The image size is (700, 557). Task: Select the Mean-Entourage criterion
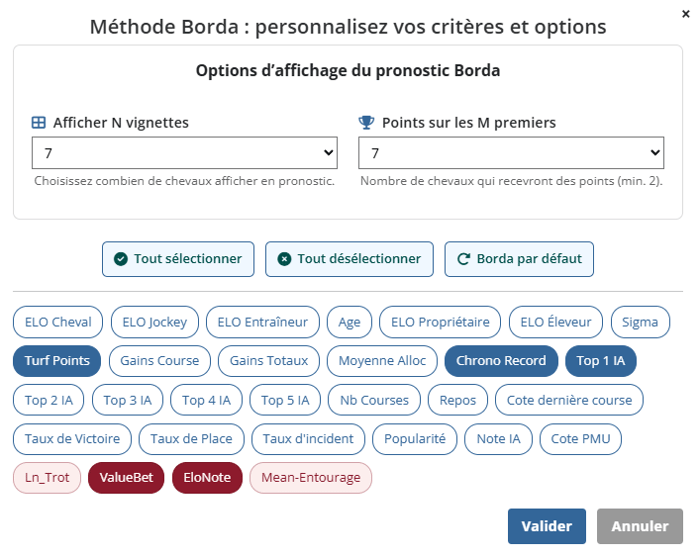310,478
